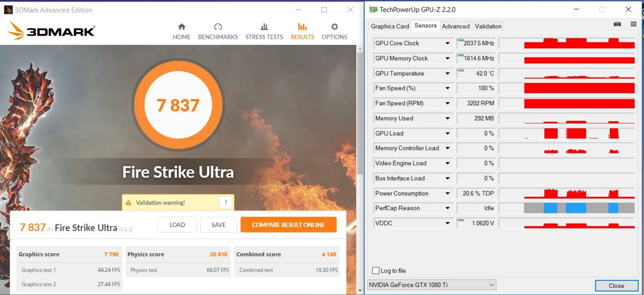Click the GPU-Z screenshot camera icon

pyautogui.click(x=617, y=24)
